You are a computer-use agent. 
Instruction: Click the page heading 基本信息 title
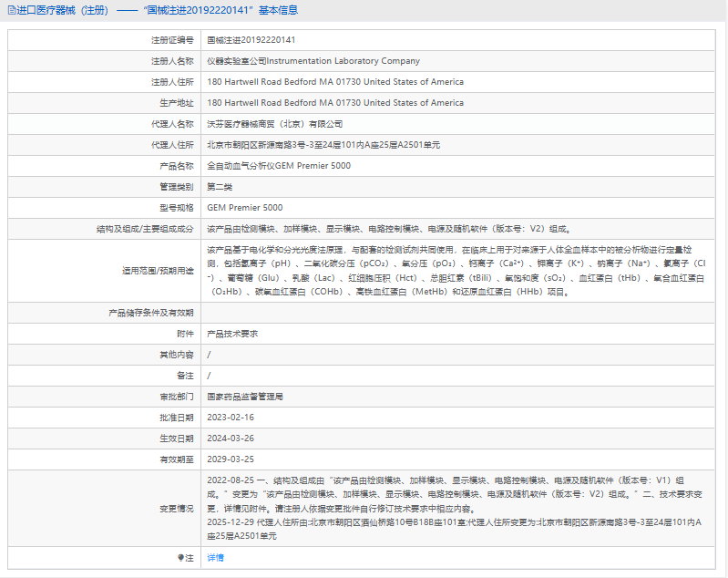(278, 10)
